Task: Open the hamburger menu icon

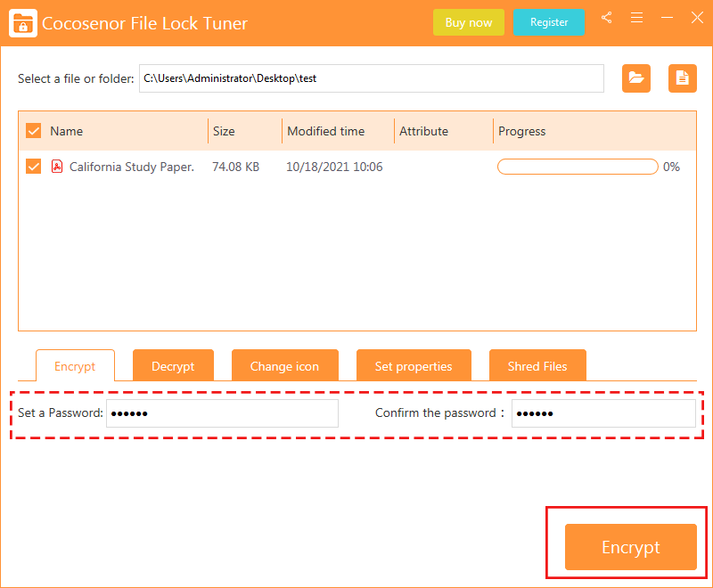Action: (x=636, y=18)
